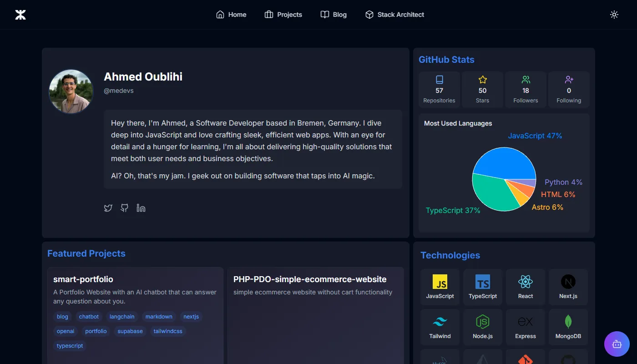Image resolution: width=637 pixels, height=364 pixels.
Task: Open the chatbot robot floating button
Action: pyautogui.click(x=617, y=344)
